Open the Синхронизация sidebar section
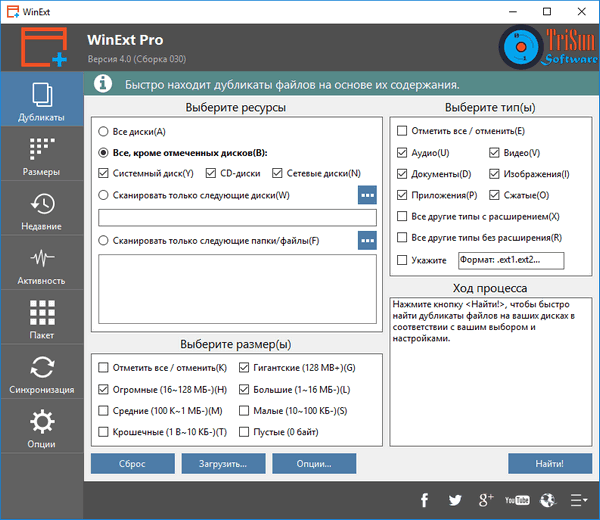The image size is (600, 520). click(42, 372)
